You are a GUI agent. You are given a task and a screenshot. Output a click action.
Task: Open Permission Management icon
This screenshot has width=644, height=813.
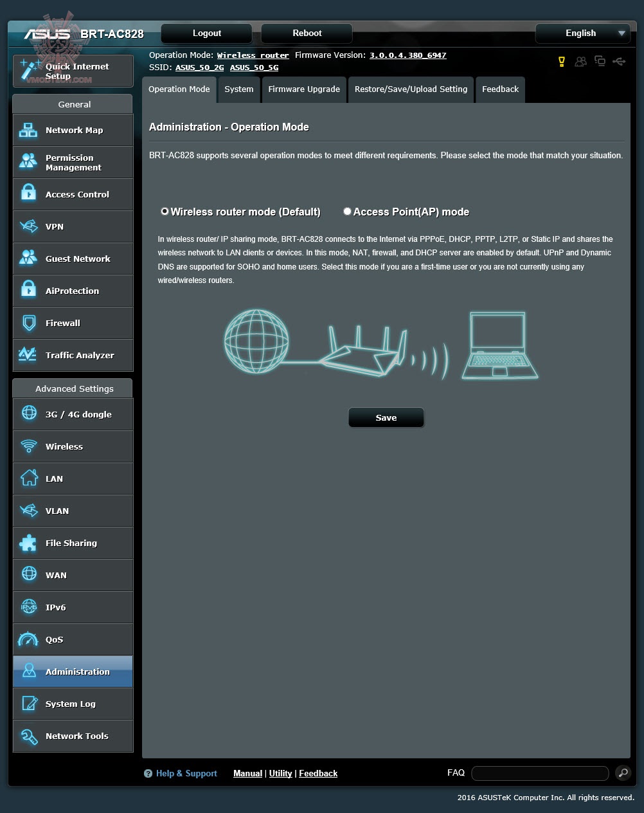coord(28,161)
